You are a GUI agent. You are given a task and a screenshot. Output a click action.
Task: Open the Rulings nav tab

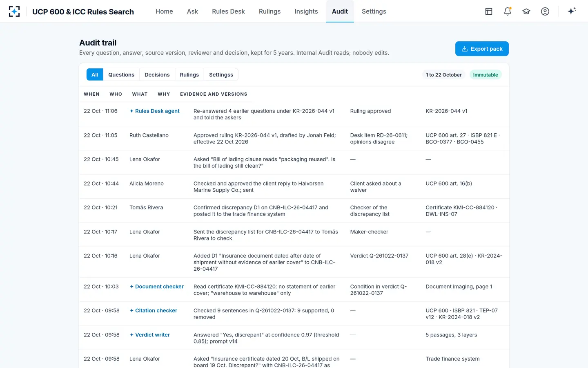[x=269, y=11]
